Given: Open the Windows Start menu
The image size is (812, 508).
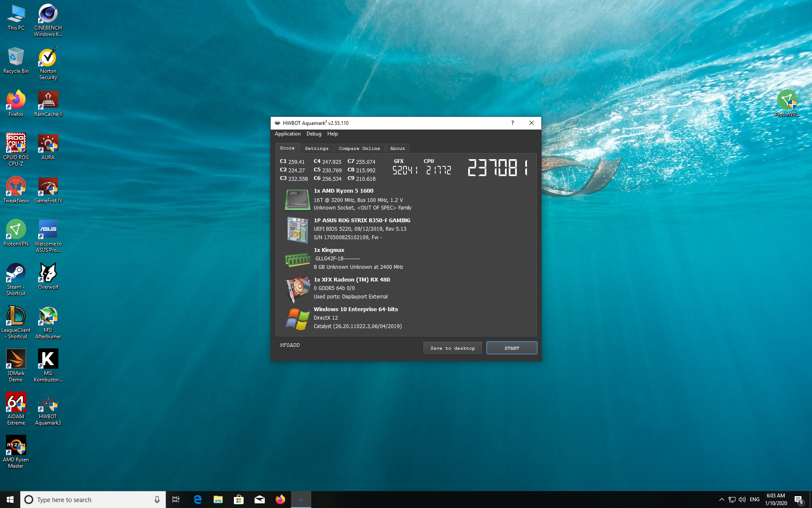Looking at the screenshot, I should (10, 500).
